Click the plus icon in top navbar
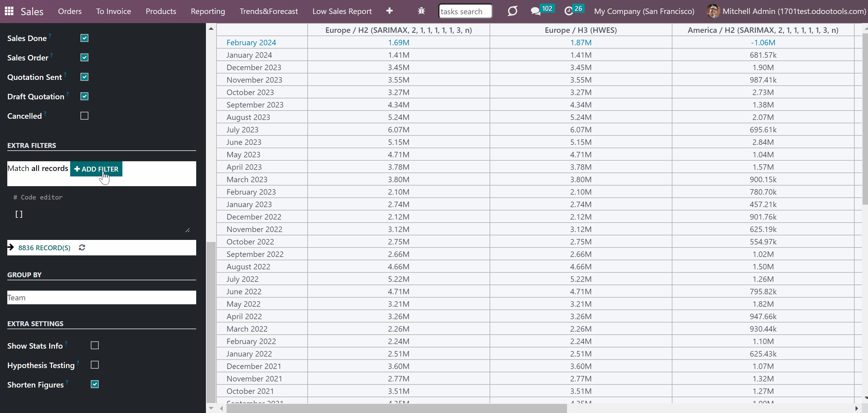Screen dimensions: 868x413 coord(389,11)
